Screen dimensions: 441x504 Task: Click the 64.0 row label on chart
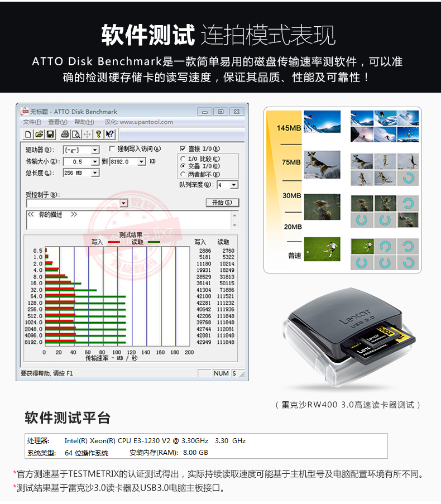click(x=36, y=296)
